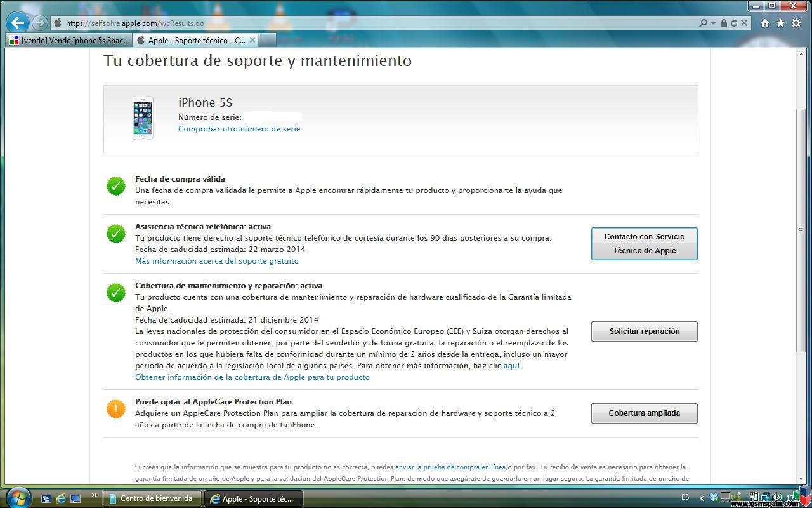The image size is (812, 508).
Task: Switch to the Vendo Iphone 5s tab
Action: [69, 40]
